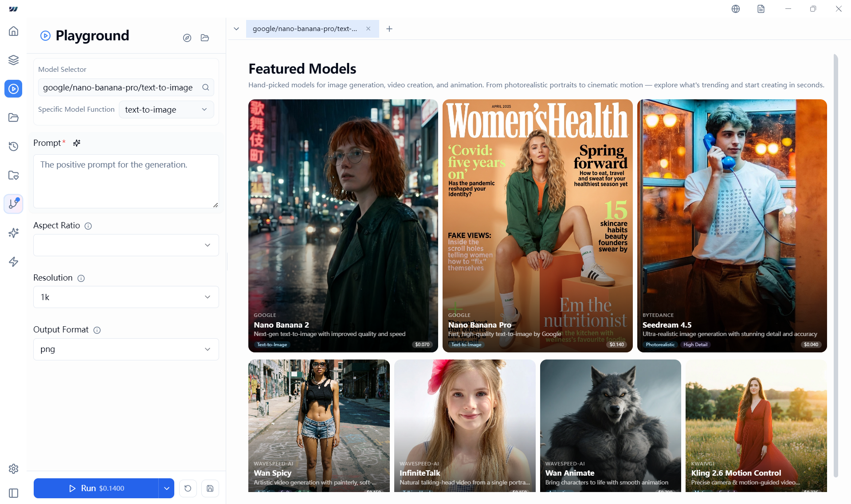Add a new tab with plus button
The width and height of the screenshot is (851, 504).
click(x=389, y=29)
